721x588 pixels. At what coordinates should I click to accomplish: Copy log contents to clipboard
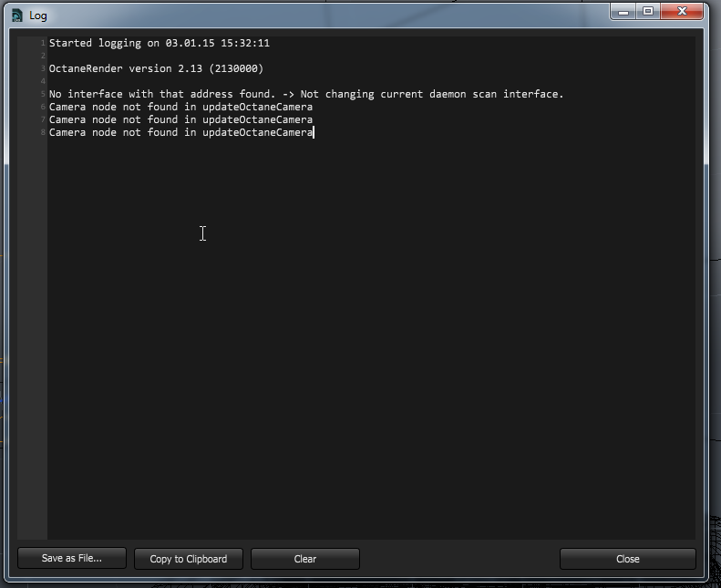tap(189, 559)
